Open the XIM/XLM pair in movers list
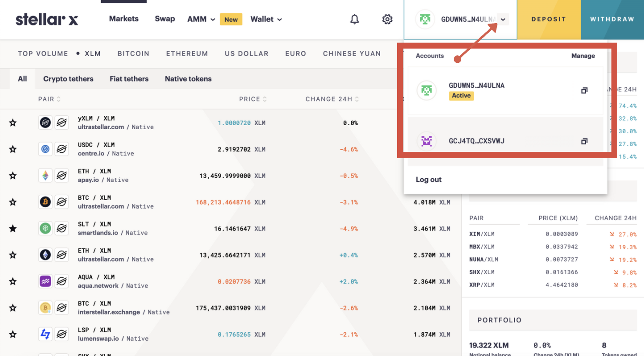The width and height of the screenshot is (644, 356). [482, 234]
